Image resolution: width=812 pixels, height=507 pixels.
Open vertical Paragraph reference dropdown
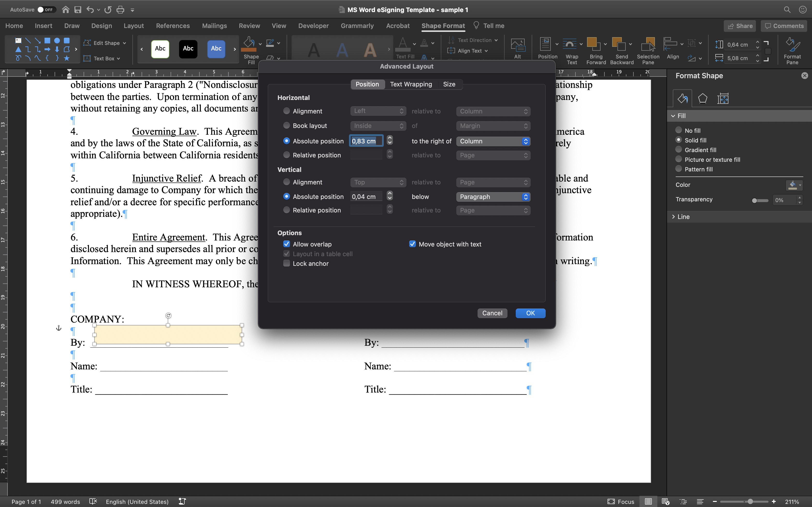click(493, 197)
